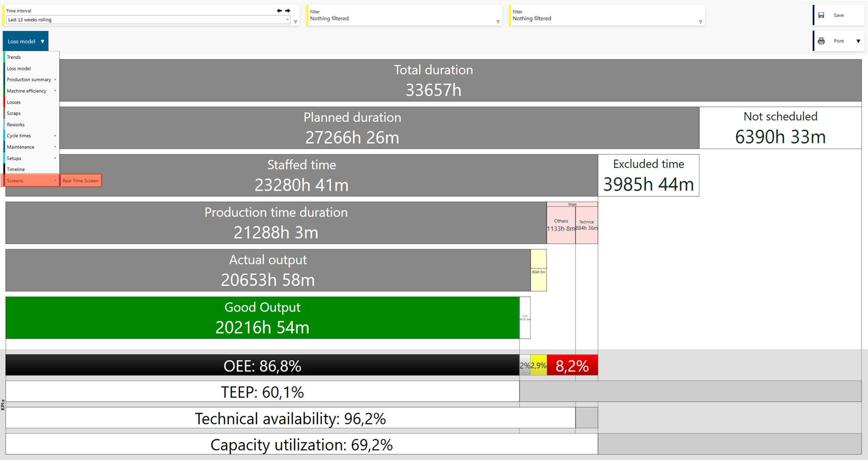Select Timeline from the menu
Image resolution: width=868 pixels, height=460 pixels.
(16, 169)
